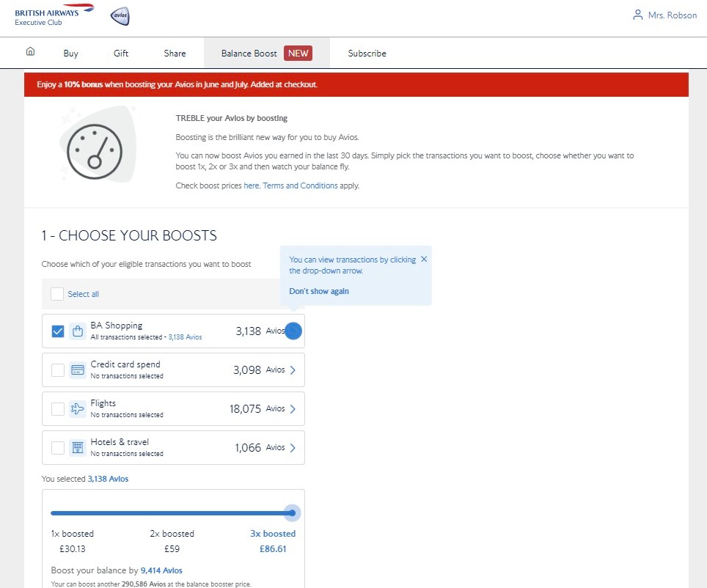Viewport: 707px width, 588px height.
Task: Collapse the BA Shopping transaction list
Action: pos(292,331)
